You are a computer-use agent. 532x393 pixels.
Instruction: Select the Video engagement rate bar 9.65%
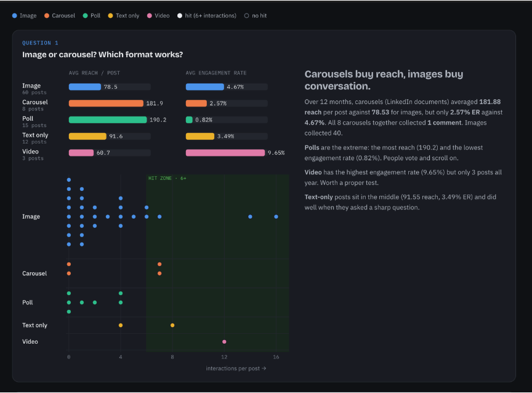point(225,153)
